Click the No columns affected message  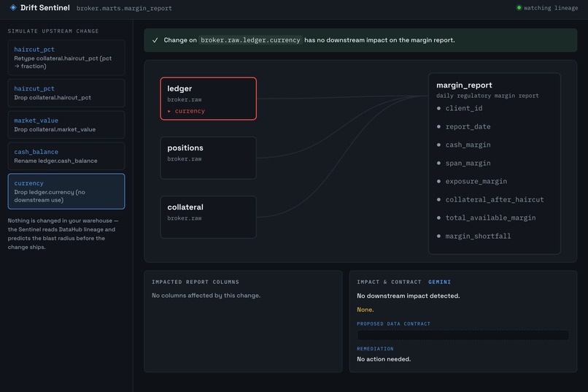click(206, 296)
